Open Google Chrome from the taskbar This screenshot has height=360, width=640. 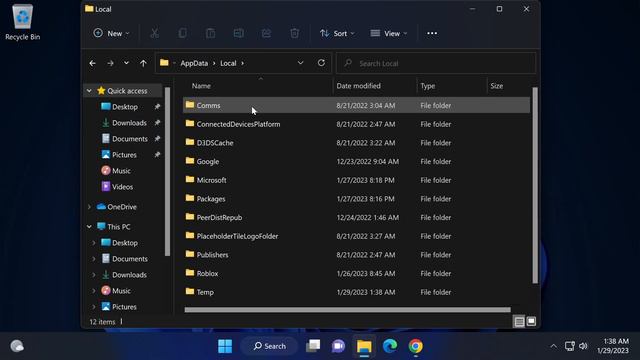[416, 346]
